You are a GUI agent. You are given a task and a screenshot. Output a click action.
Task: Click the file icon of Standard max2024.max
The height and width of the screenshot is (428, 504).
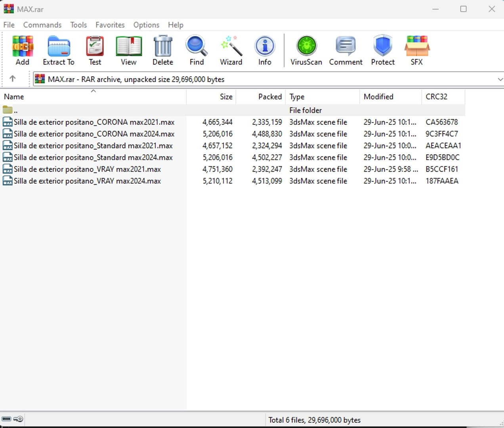click(8, 157)
